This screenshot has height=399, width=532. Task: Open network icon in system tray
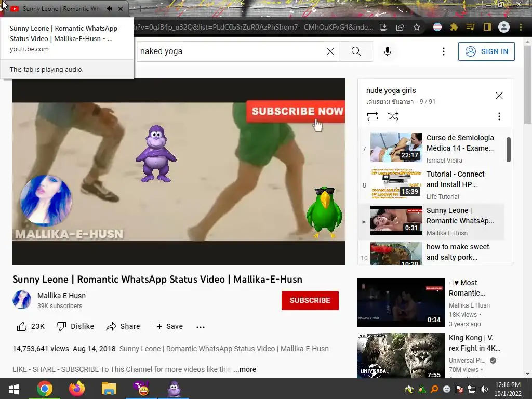tap(472, 389)
